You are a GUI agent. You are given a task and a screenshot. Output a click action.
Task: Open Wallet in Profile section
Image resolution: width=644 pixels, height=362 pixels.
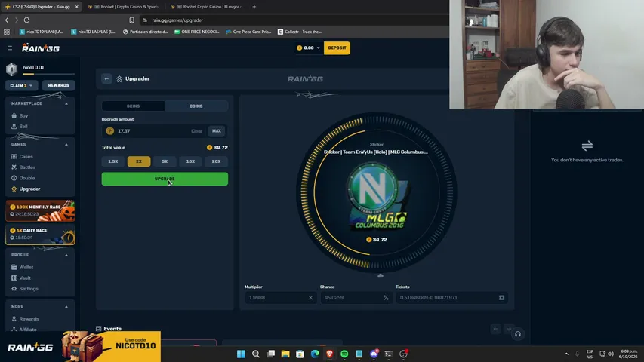pyautogui.click(x=26, y=267)
